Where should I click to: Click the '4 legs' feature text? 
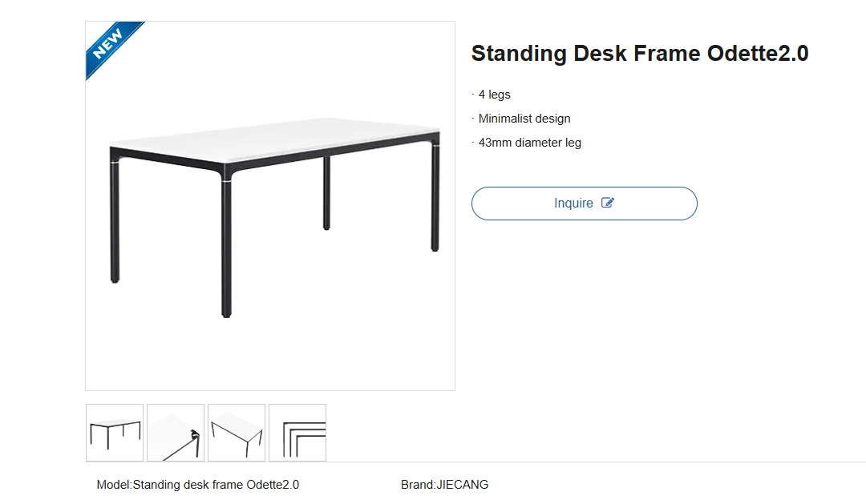tap(494, 95)
